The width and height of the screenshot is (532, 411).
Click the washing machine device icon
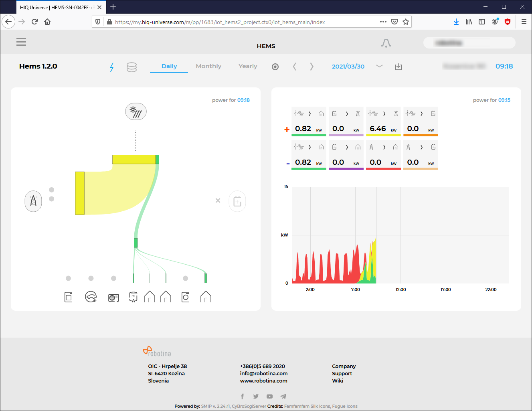pos(185,297)
